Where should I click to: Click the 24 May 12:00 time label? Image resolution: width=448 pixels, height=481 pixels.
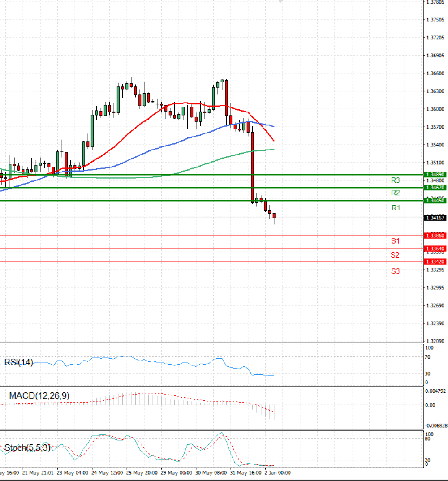click(107, 473)
